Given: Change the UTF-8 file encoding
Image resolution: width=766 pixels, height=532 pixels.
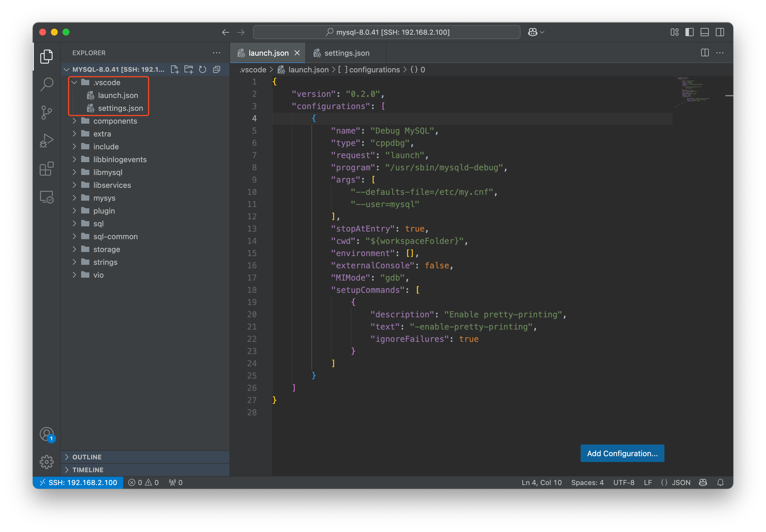Looking at the screenshot, I should (x=624, y=483).
